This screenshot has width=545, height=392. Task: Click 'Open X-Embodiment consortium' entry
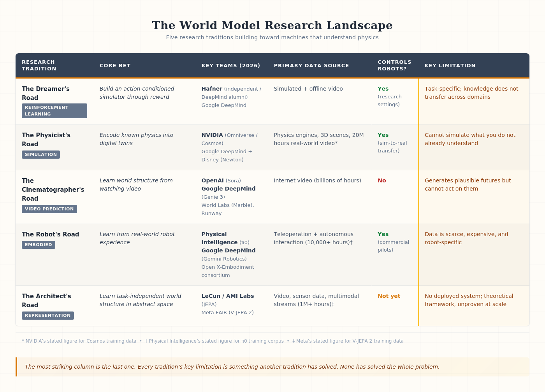click(228, 271)
